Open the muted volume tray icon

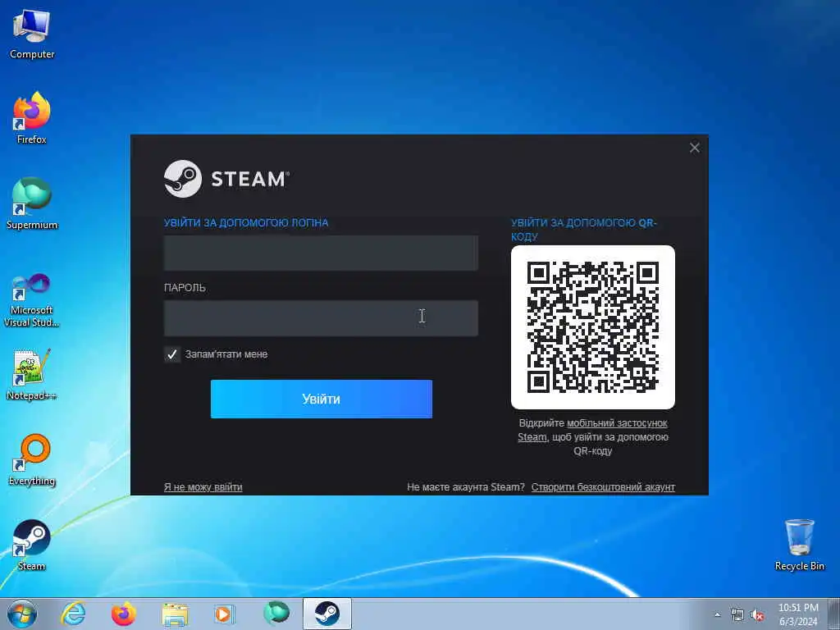[757, 615]
